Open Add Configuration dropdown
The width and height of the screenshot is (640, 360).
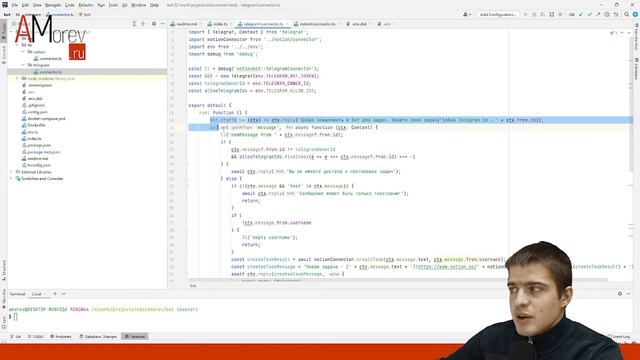[498, 14]
